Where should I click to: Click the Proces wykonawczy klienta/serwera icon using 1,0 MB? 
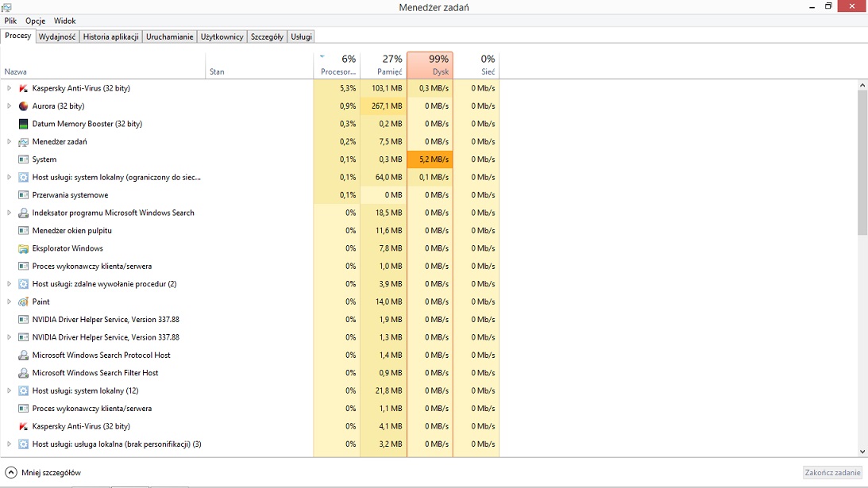23,266
